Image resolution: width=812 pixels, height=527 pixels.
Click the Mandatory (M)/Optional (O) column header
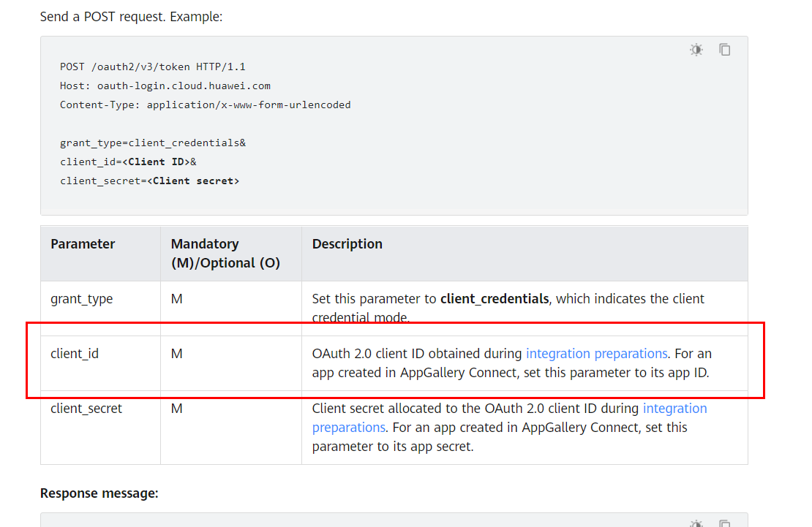231,254
